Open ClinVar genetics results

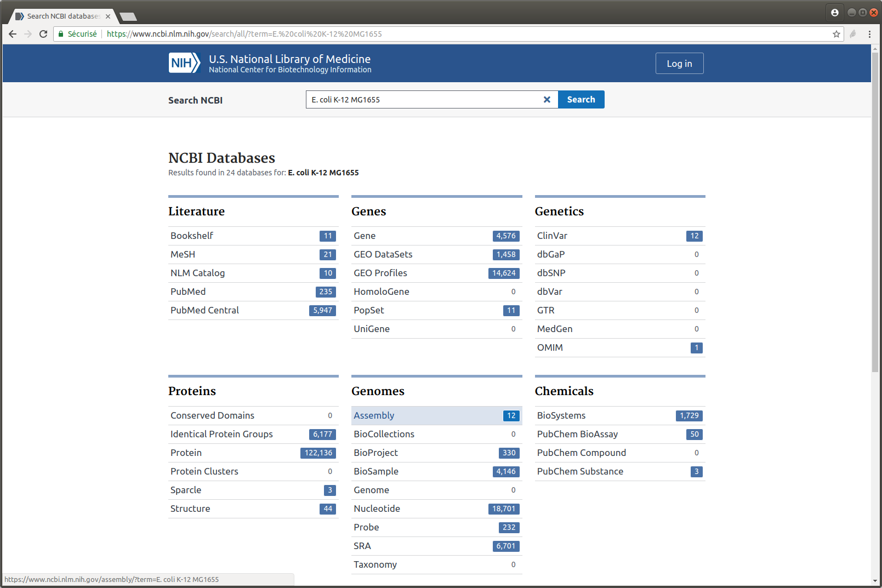click(x=552, y=236)
